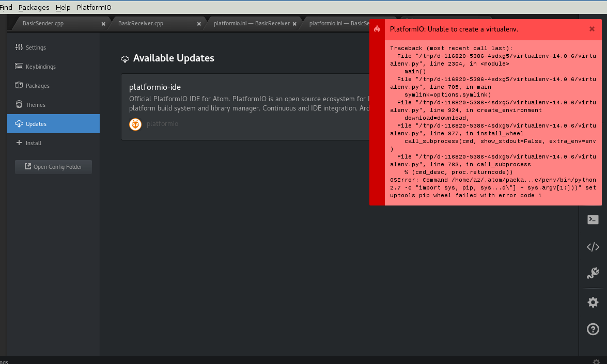Click the status bar gear icon
Image resolution: width=607 pixels, height=364 pixels.
coord(596,361)
